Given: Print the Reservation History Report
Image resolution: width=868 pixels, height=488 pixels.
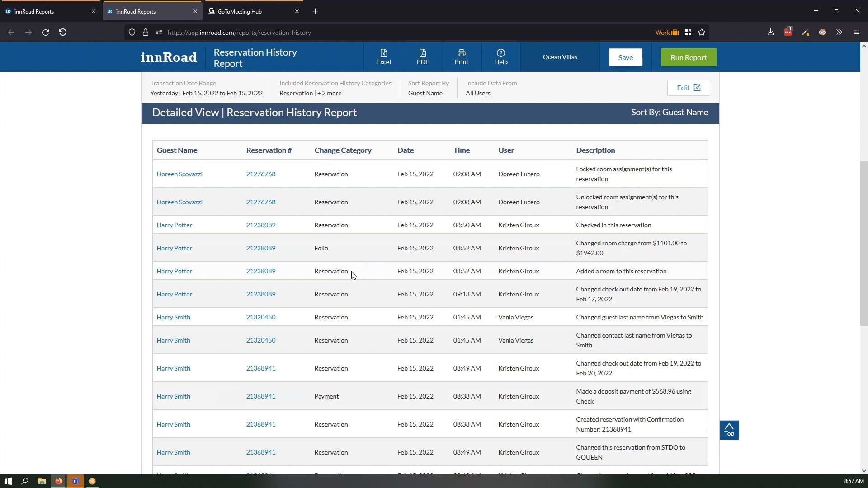Looking at the screenshot, I should pyautogui.click(x=461, y=57).
